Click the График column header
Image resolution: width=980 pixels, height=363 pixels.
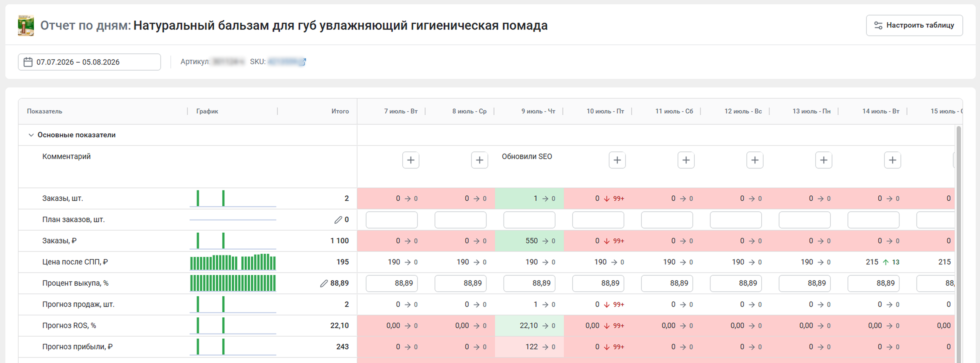(207, 111)
